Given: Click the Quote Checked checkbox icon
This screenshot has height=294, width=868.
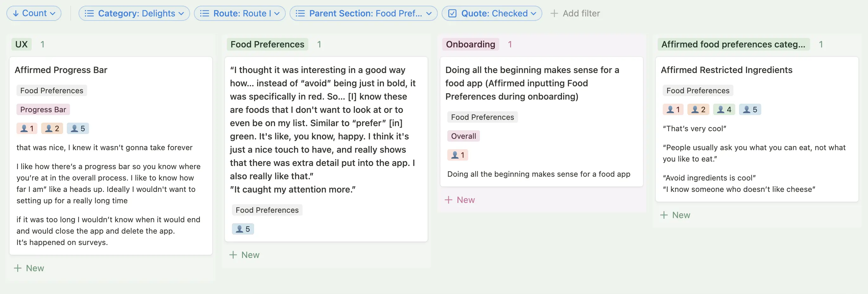Looking at the screenshot, I should (x=452, y=14).
